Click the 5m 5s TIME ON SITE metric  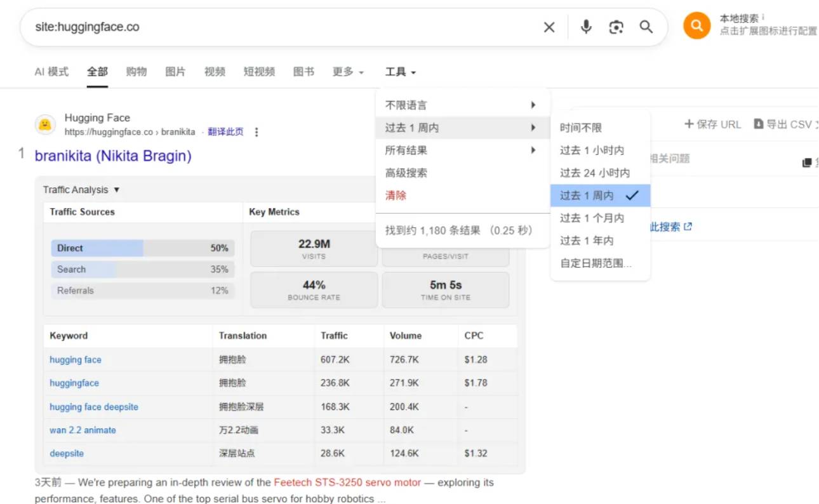[x=446, y=290]
